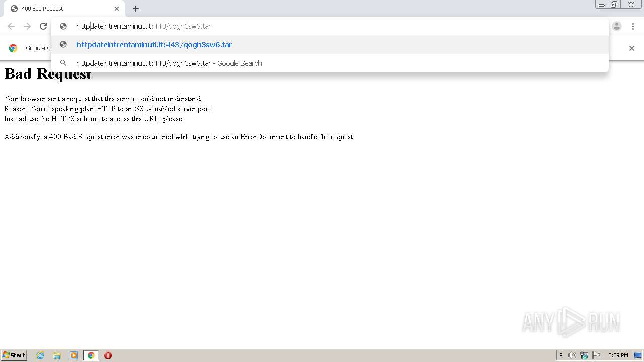
Task: Open a new tab with plus button
Action: point(136,9)
